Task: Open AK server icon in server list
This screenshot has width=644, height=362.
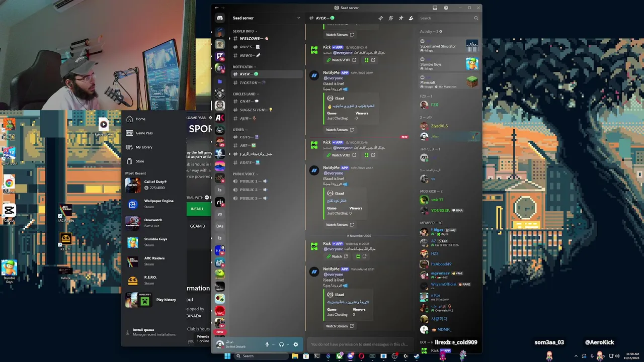Action: pyautogui.click(x=220, y=118)
